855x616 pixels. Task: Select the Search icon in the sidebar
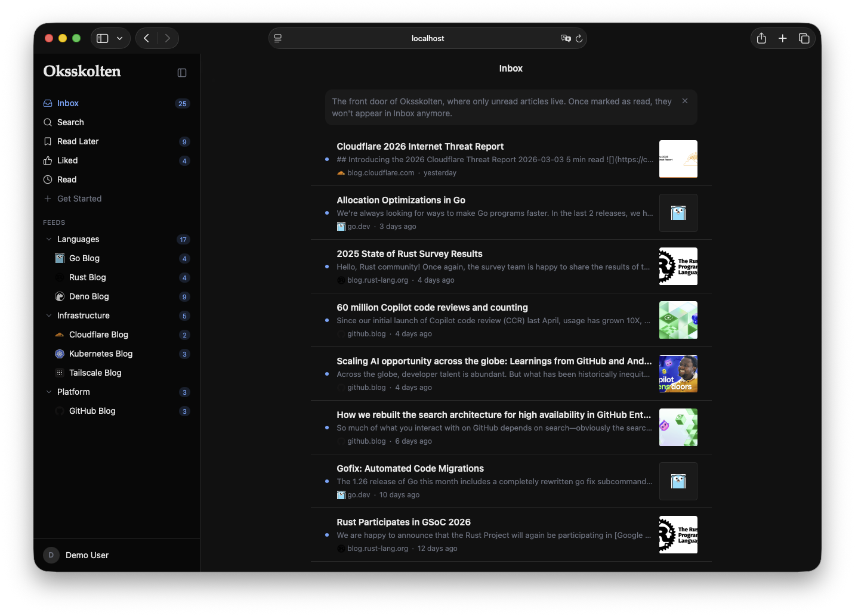click(x=48, y=122)
